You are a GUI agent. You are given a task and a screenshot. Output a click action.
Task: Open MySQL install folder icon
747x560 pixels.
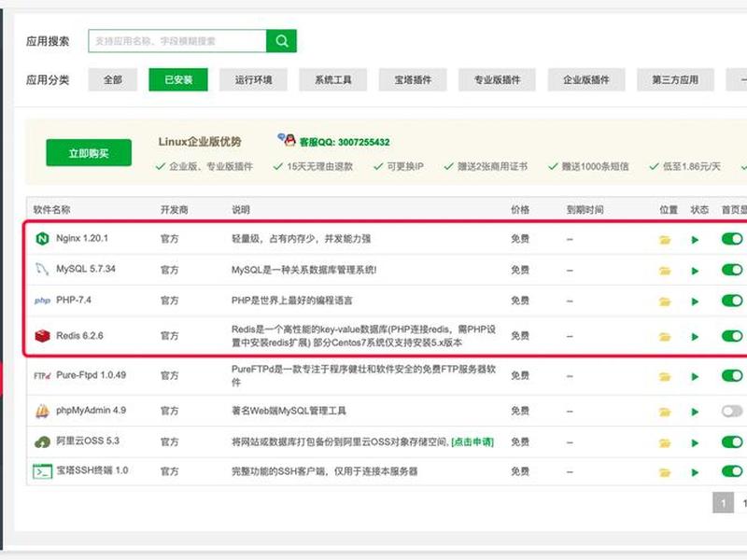tap(665, 271)
